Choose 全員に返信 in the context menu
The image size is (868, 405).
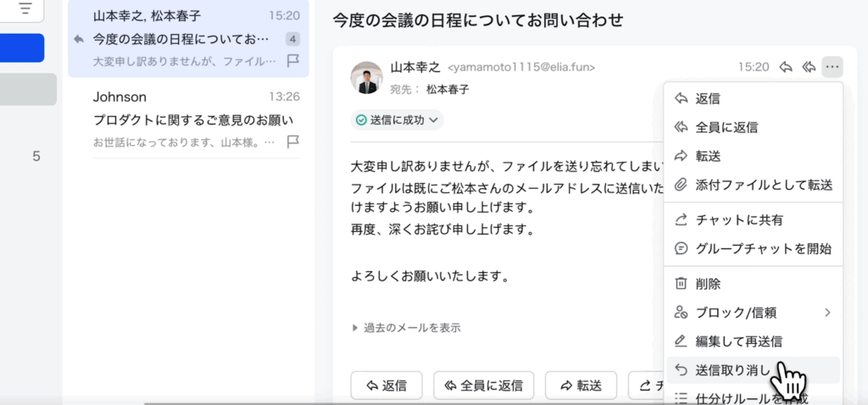tap(726, 127)
